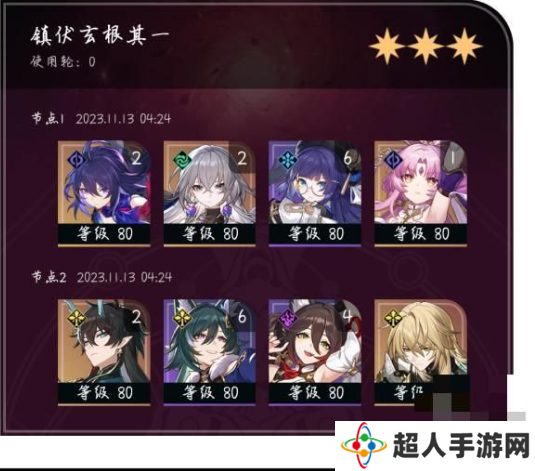Screen dimensions: 535x471
Task: Click Quantum element icon on Fu Xuan's card
Action: pyautogui.click(x=391, y=159)
